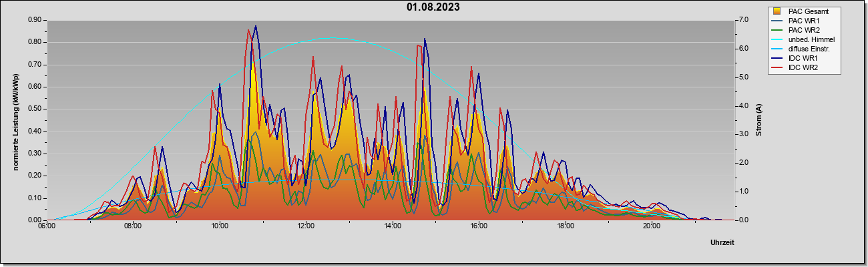Viewport: 868px width, 267px height.
Task: Click the 7.0 right axis value
Action: 742,20
